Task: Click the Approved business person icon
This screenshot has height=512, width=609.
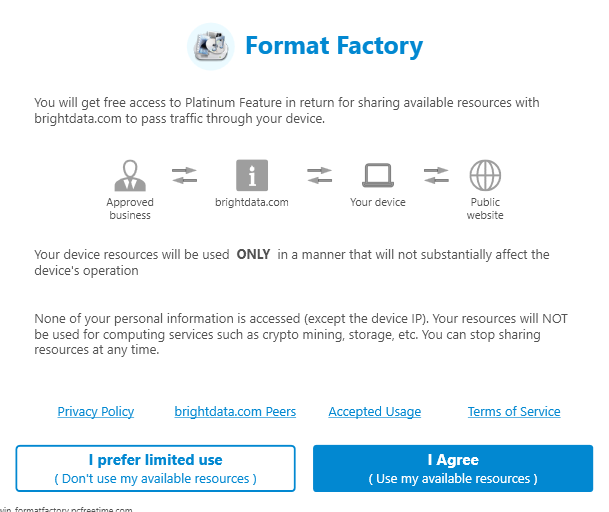Action: point(130,175)
